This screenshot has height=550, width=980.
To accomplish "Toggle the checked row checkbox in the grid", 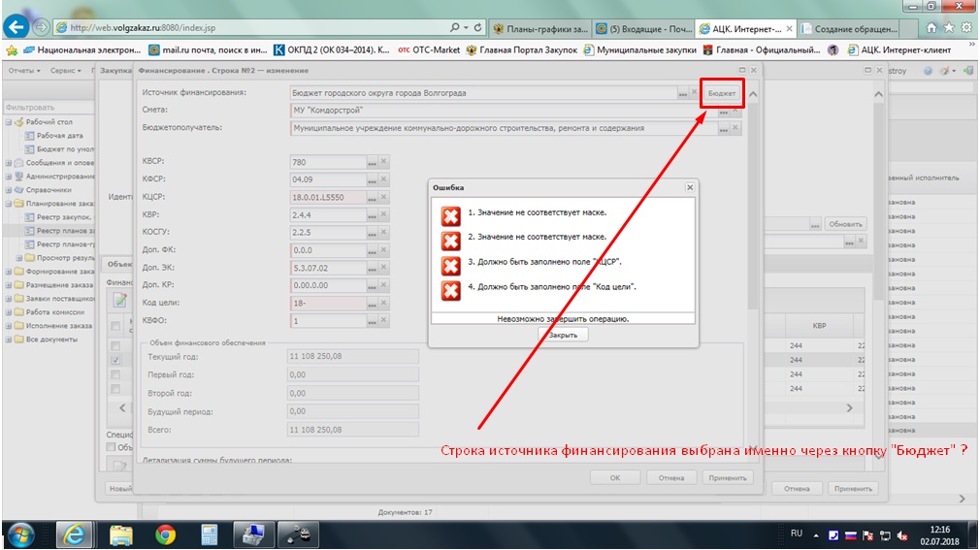I will point(116,360).
